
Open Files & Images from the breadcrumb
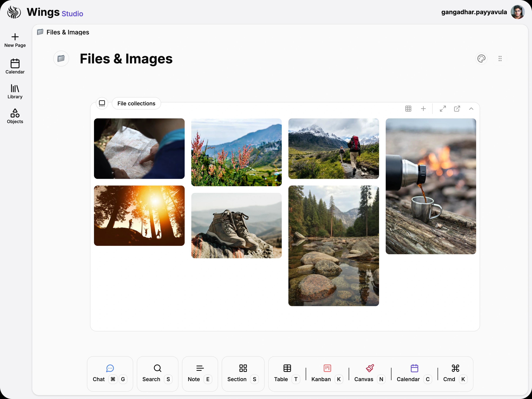coord(68,32)
